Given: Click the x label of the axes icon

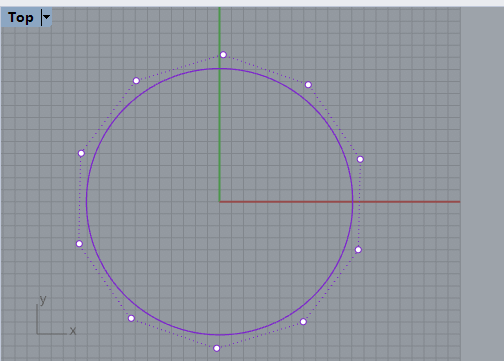Looking at the screenshot, I should [73, 331].
